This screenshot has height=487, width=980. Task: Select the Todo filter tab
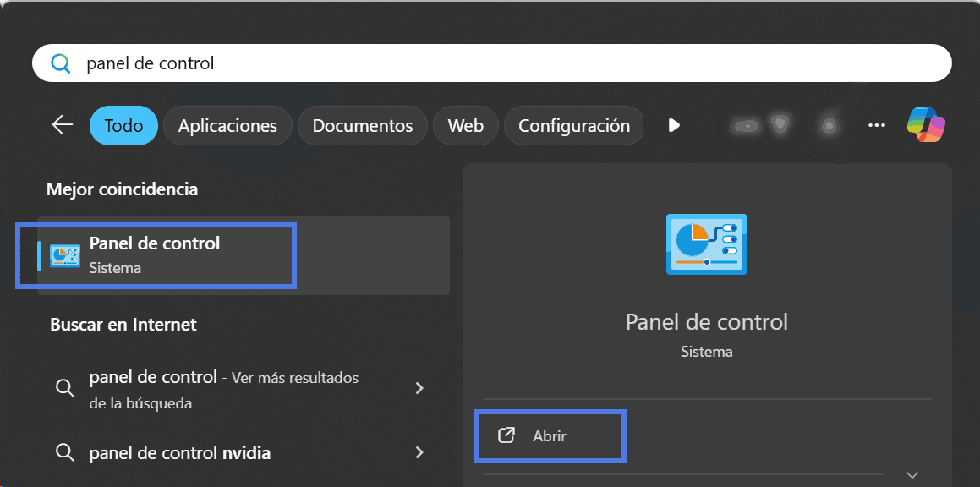(123, 126)
